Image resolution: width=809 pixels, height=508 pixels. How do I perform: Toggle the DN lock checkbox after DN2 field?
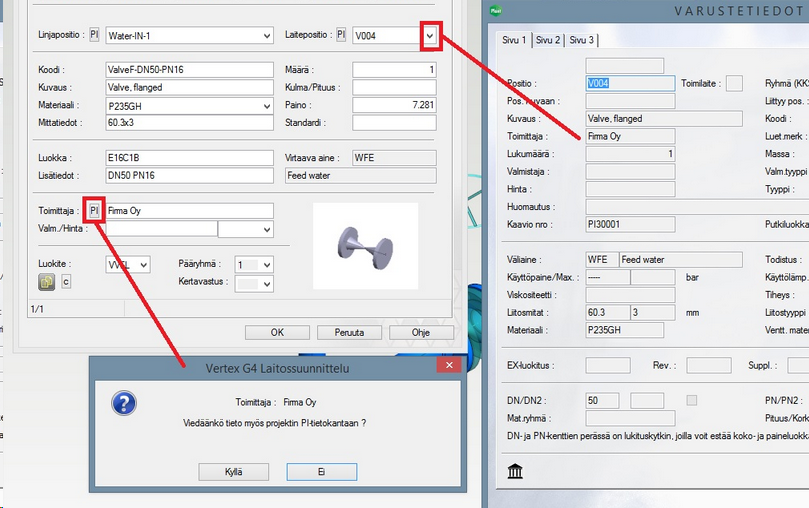point(691,400)
